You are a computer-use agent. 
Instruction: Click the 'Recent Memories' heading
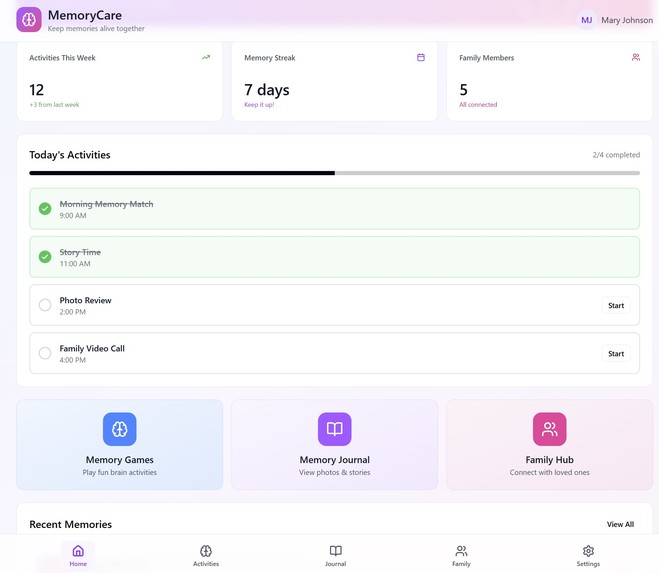click(71, 524)
